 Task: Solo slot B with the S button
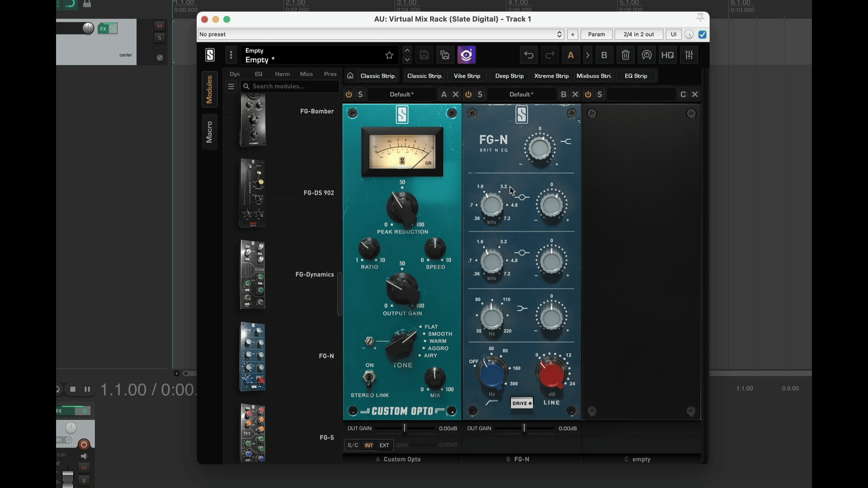tap(480, 94)
